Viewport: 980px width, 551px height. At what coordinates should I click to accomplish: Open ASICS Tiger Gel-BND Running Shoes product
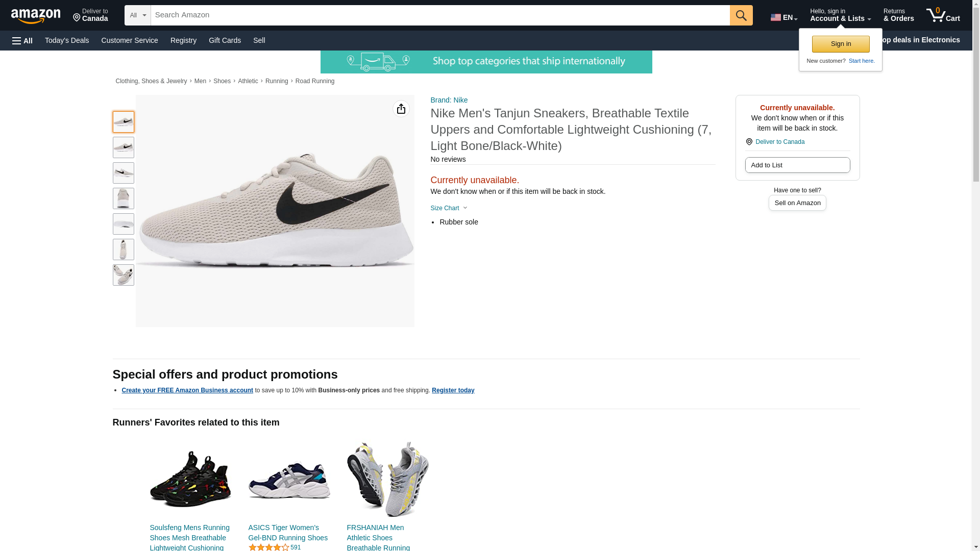(x=288, y=533)
